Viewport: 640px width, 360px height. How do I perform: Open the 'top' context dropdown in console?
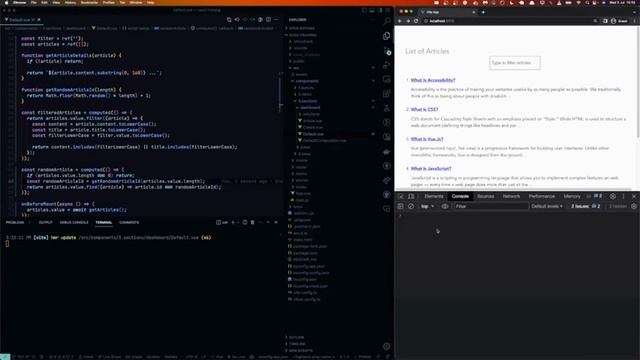pyautogui.click(x=427, y=207)
